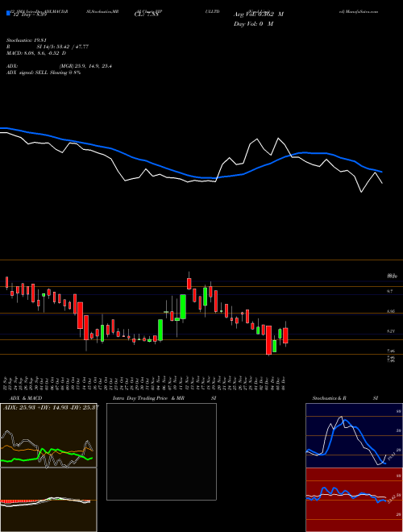403x532 pixels.
Task: Click the red RSI chart panel
Action: [x=354, y=500]
